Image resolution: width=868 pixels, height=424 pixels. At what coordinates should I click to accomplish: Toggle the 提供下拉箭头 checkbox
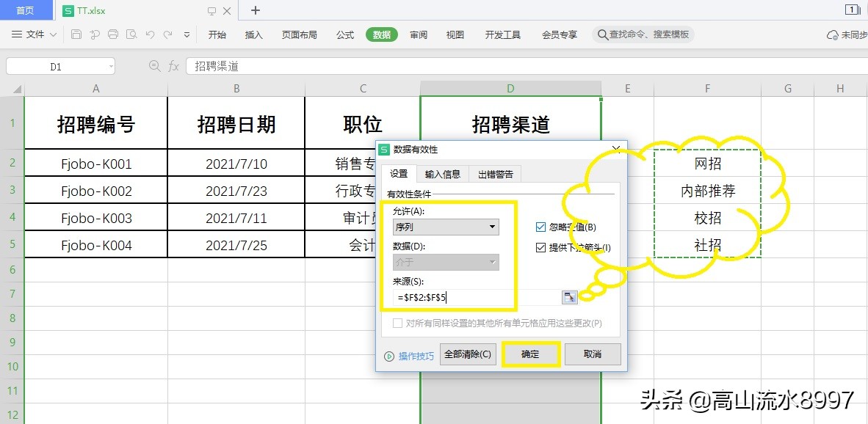[540, 248]
